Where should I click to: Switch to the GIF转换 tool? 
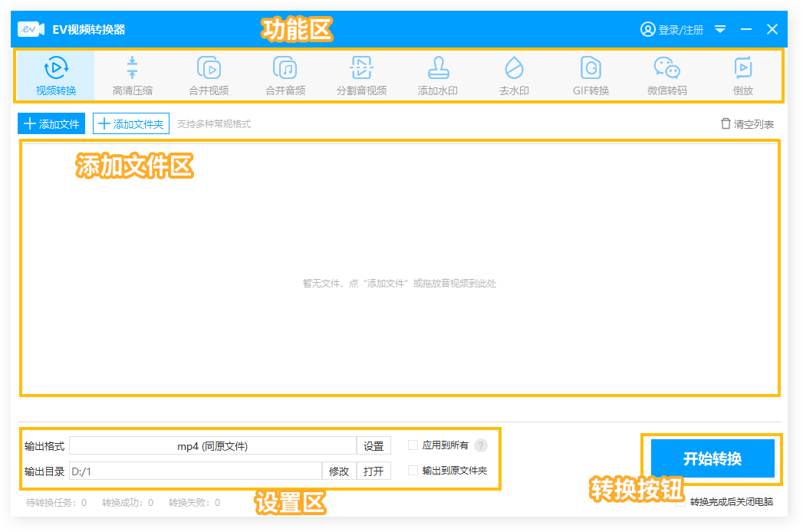(591, 69)
